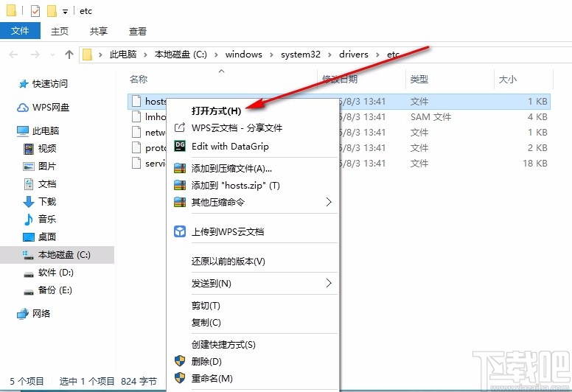The image size is (572, 392).
Task: Open the 文档 folder in sidebar
Action: point(47,183)
